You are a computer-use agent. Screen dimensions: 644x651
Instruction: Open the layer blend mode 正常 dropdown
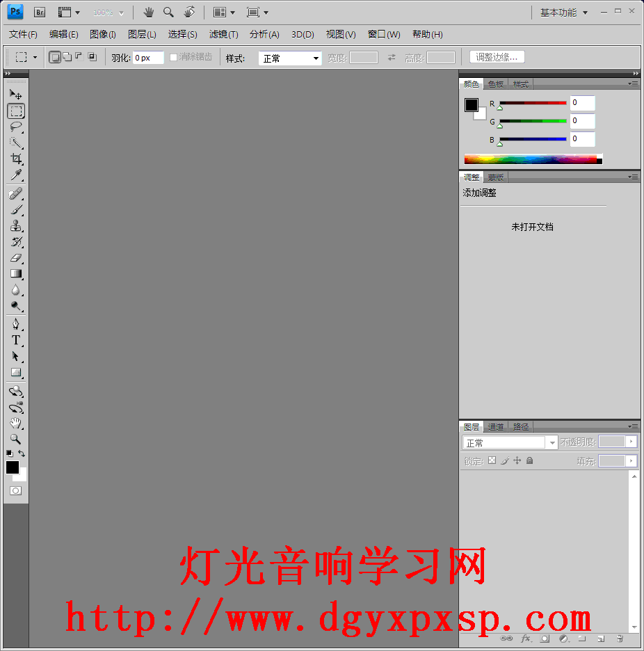point(510,442)
